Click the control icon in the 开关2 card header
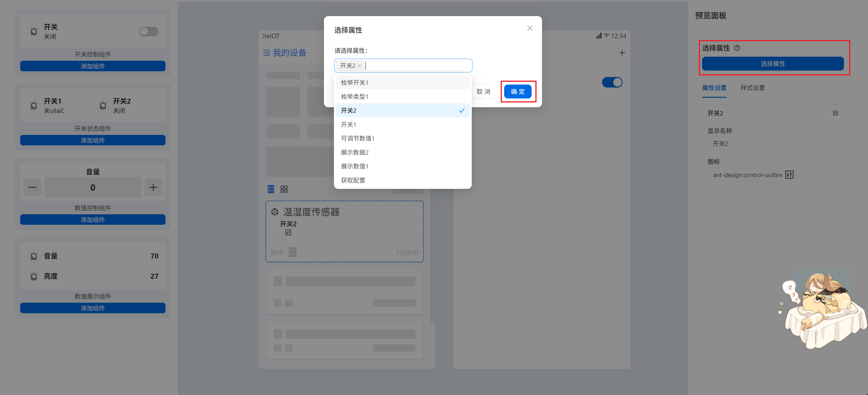The width and height of the screenshot is (868, 395). (835, 113)
